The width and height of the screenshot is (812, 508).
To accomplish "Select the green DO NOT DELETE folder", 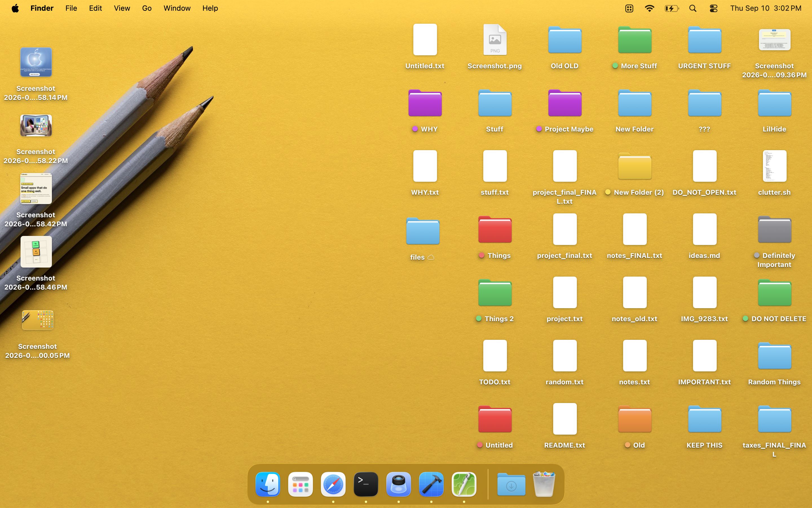I will [x=775, y=292].
